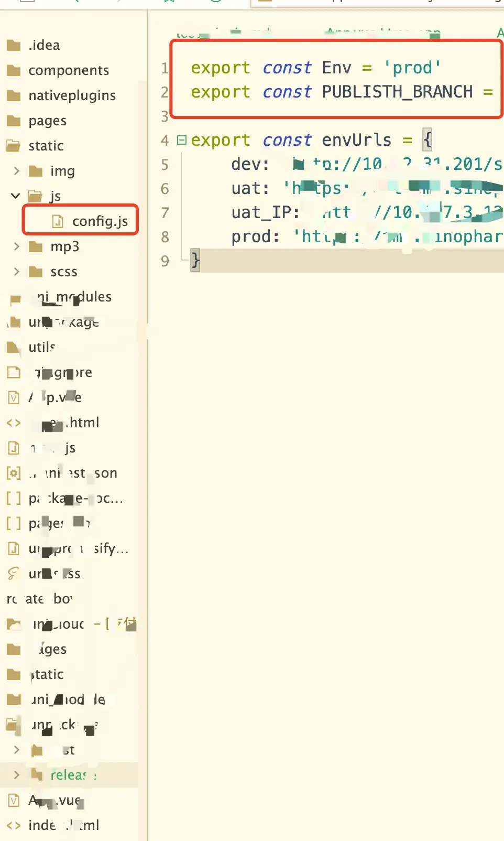
Task: Fold the envUrls code block
Action: [x=182, y=140]
